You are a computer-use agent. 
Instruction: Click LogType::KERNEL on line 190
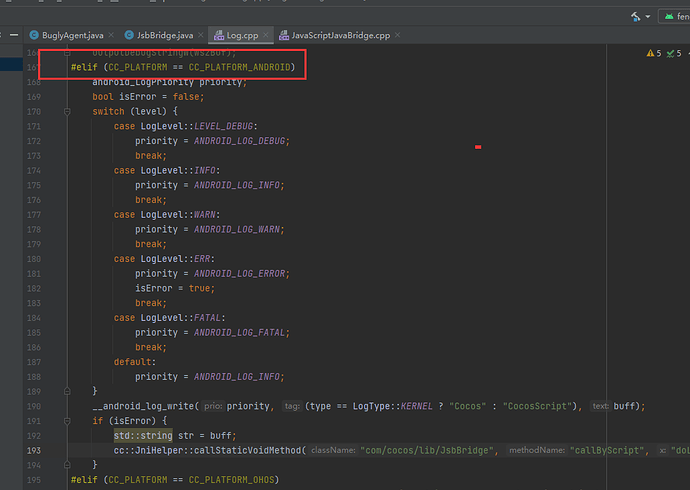(x=393, y=406)
